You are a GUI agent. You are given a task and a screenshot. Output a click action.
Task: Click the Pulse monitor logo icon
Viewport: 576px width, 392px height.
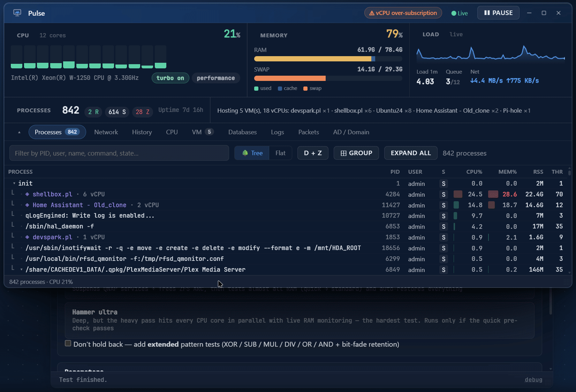(17, 13)
